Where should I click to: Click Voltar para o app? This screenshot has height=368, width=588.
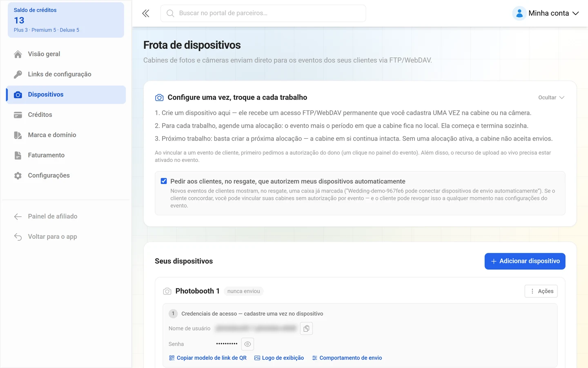pyautogui.click(x=66, y=237)
